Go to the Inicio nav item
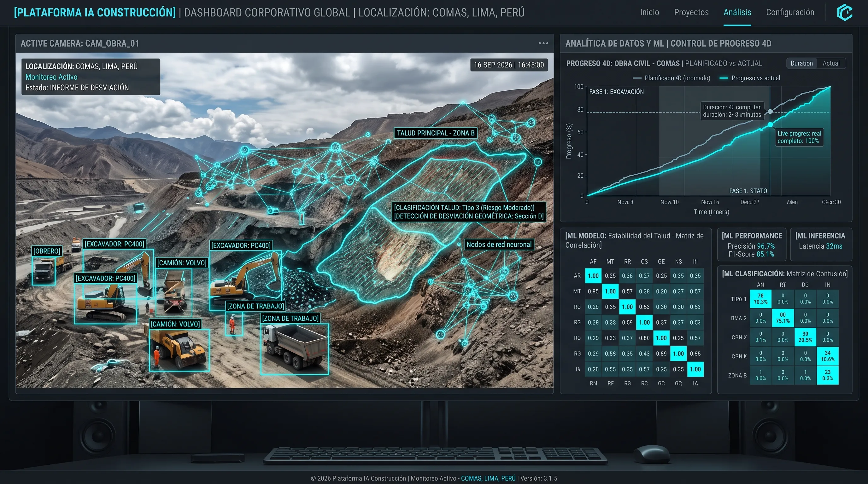Screen dimensions: 868x484 coord(649,13)
